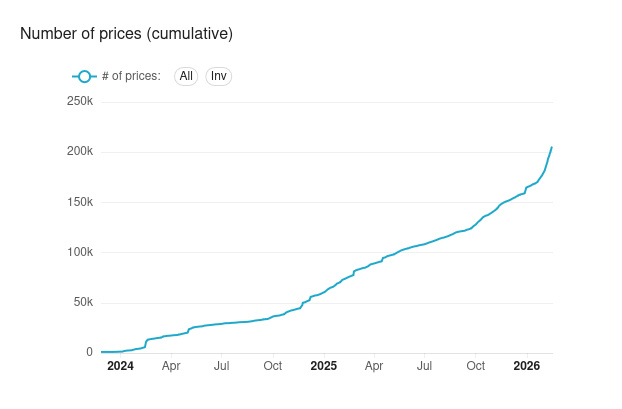
Task: Click the series marker circle in the legend
Action: pyautogui.click(x=85, y=76)
